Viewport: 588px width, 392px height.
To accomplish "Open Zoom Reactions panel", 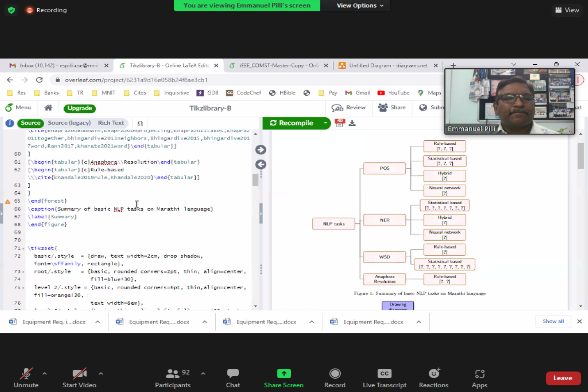I will 433,378.
